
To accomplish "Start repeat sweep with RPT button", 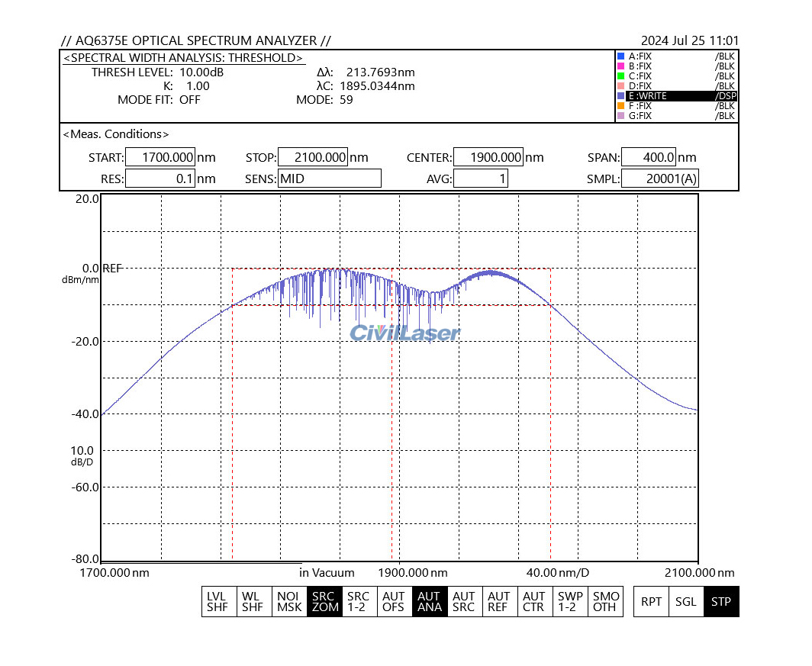I will (651, 601).
